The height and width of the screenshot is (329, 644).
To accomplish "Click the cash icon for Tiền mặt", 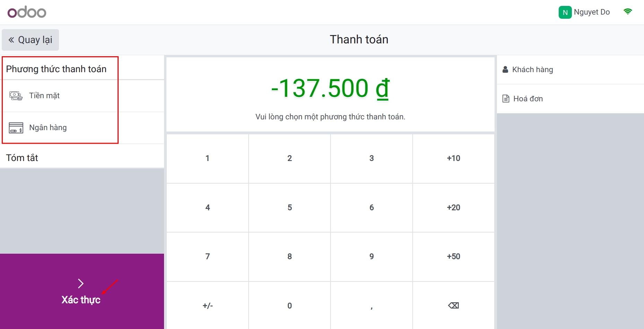I will coord(16,96).
